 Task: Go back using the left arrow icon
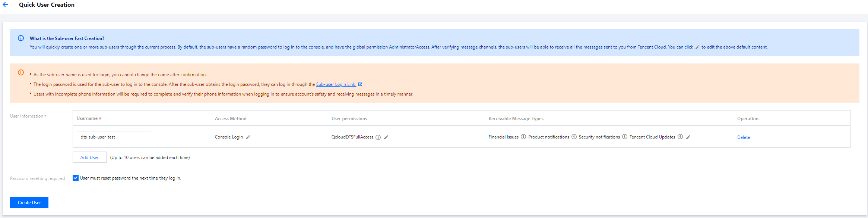coord(5,5)
